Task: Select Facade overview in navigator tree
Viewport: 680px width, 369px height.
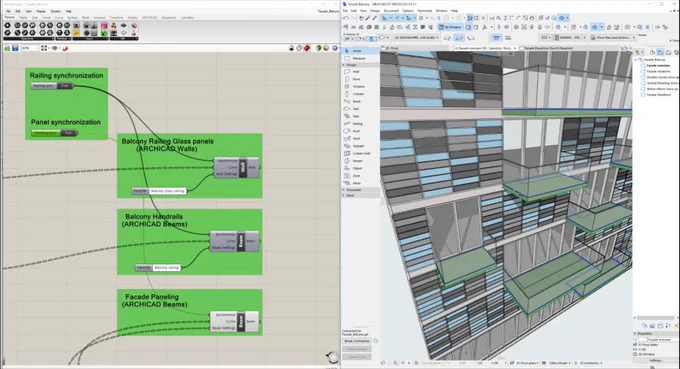Action: point(658,65)
